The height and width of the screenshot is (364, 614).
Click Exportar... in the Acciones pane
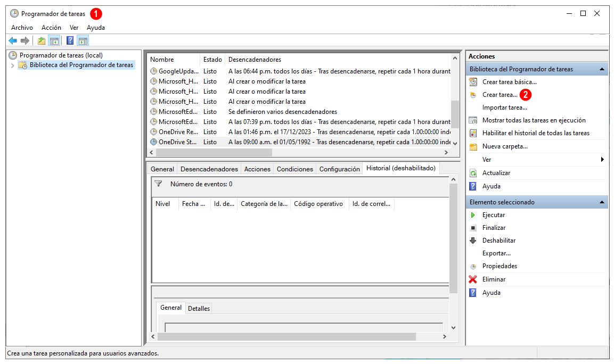coord(496,253)
